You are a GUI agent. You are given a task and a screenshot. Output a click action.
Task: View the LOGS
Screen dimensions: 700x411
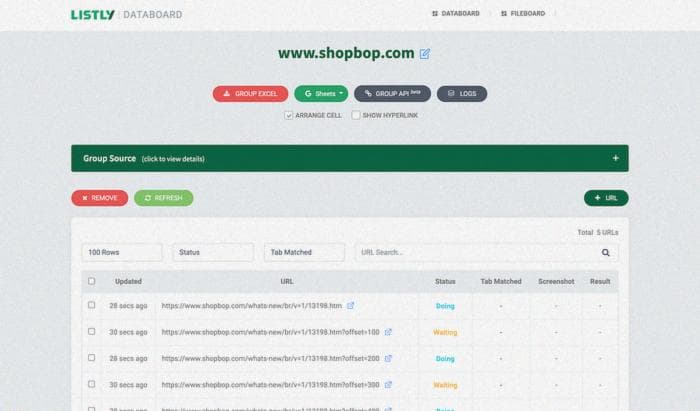click(462, 94)
